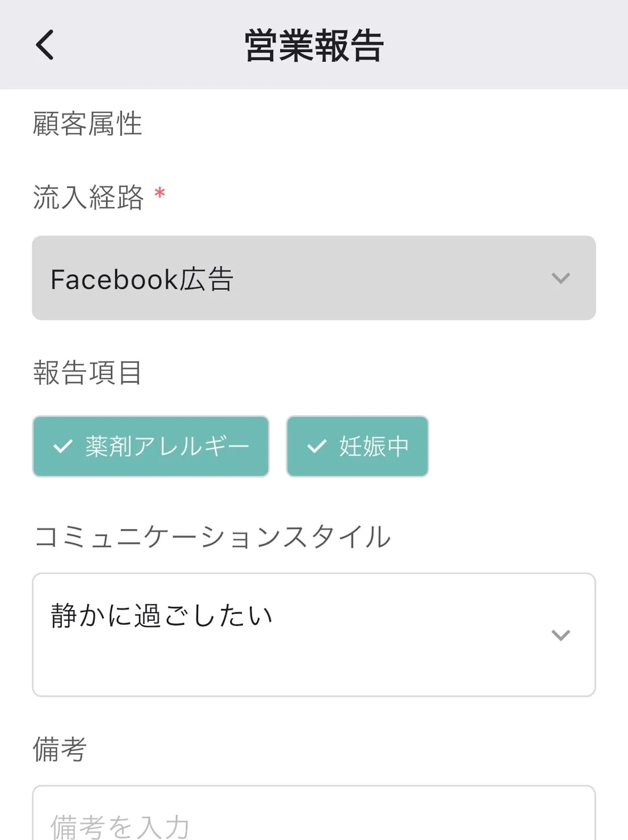Viewport: 628px width, 840px height.
Task: Click the red required asterisk beside 流入経路
Action: (160, 194)
